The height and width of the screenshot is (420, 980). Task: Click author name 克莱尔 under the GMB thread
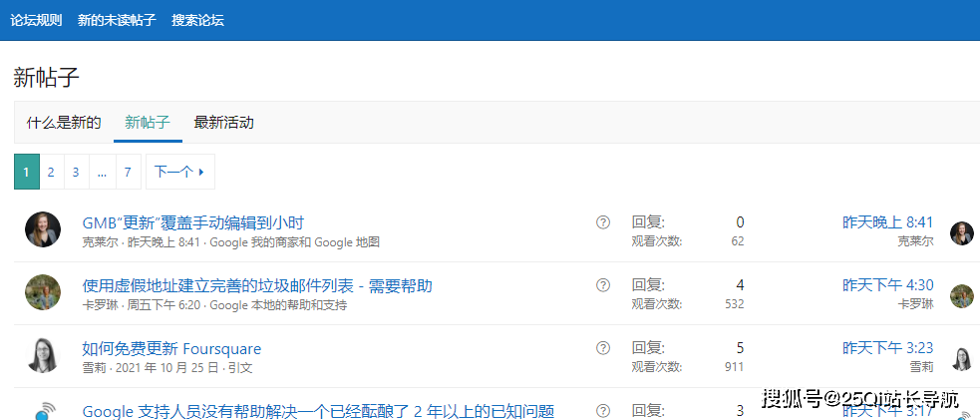pyautogui.click(x=101, y=242)
